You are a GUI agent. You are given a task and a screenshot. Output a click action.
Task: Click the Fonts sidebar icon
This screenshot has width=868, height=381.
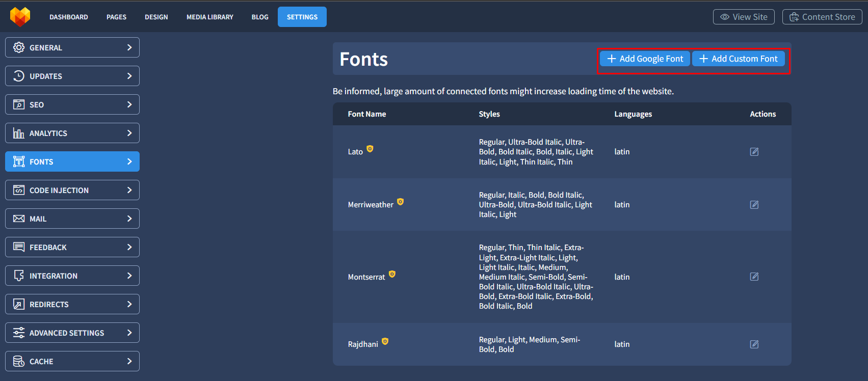(19, 161)
